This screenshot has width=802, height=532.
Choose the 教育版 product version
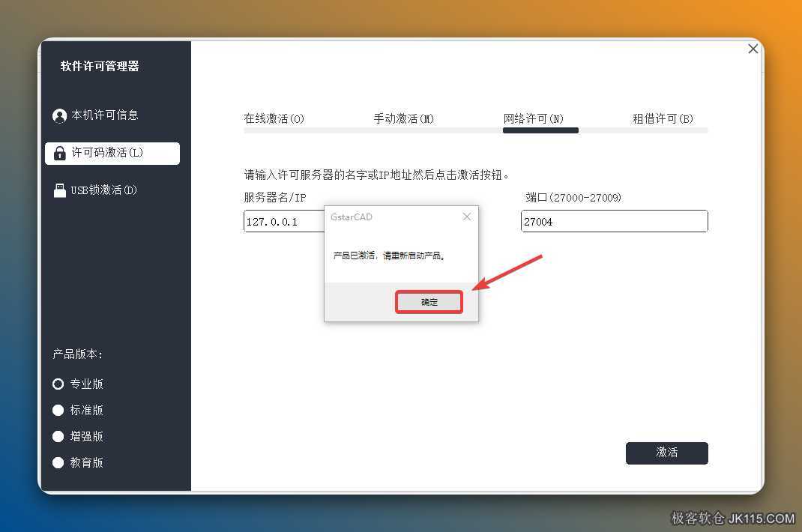(x=58, y=462)
